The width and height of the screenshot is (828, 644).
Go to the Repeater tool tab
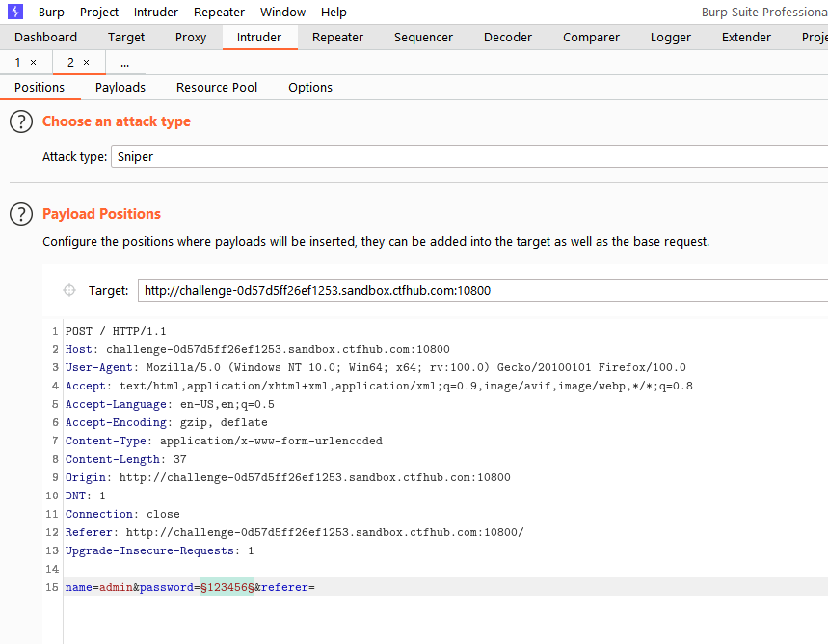[x=337, y=37]
